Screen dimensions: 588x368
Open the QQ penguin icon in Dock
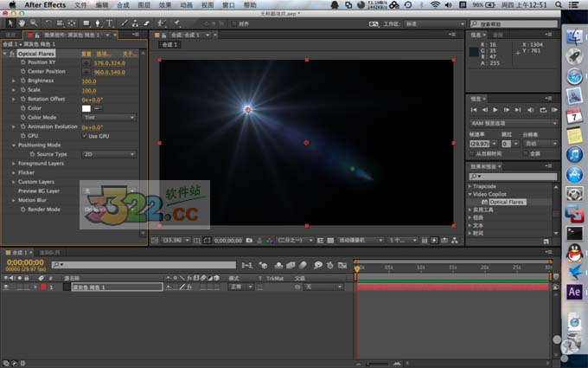(x=574, y=253)
